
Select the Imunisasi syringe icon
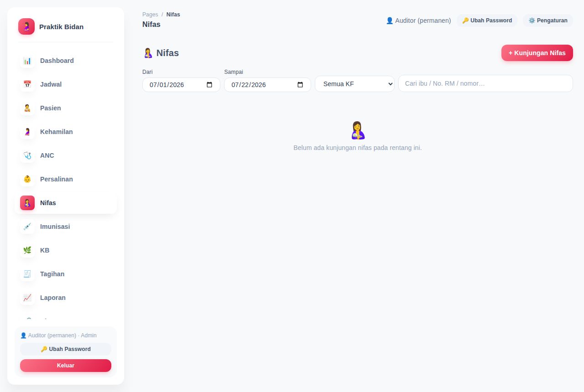(27, 227)
